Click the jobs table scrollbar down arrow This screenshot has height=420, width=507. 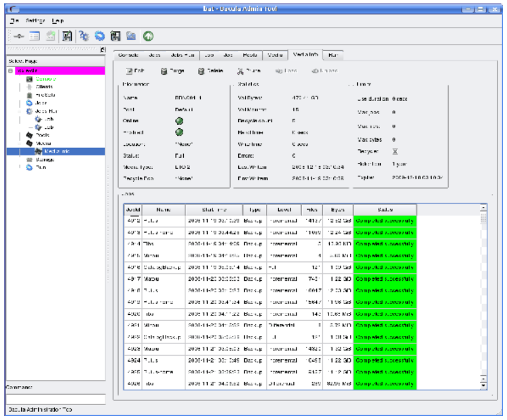[x=483, y=385]
